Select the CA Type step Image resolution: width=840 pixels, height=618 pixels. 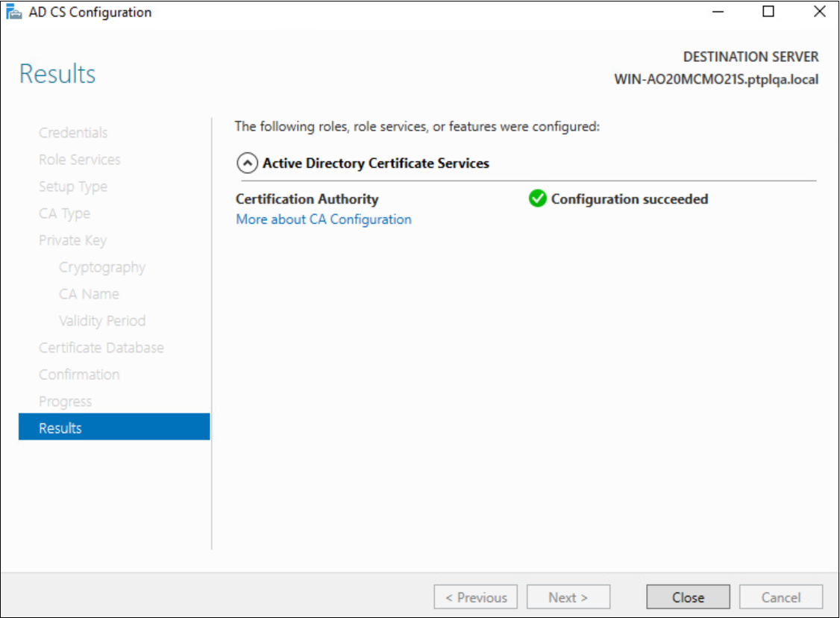pyautogui.click(x=64, y=214)
